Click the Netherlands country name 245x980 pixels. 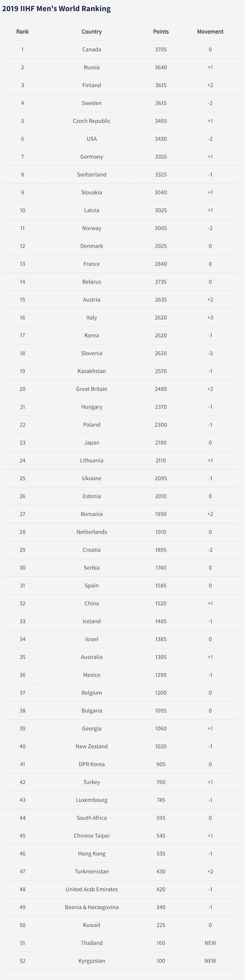tap(92, 532)
